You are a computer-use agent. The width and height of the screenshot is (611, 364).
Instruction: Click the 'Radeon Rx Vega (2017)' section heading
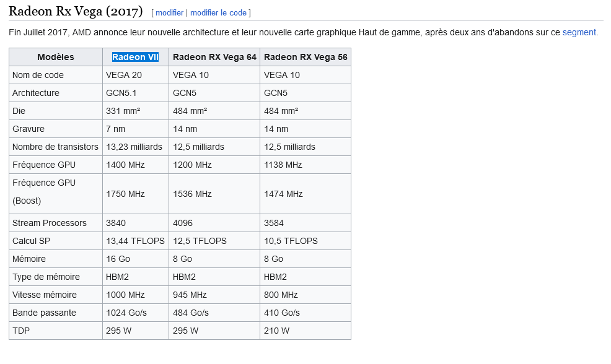click(x=76, y=12)
